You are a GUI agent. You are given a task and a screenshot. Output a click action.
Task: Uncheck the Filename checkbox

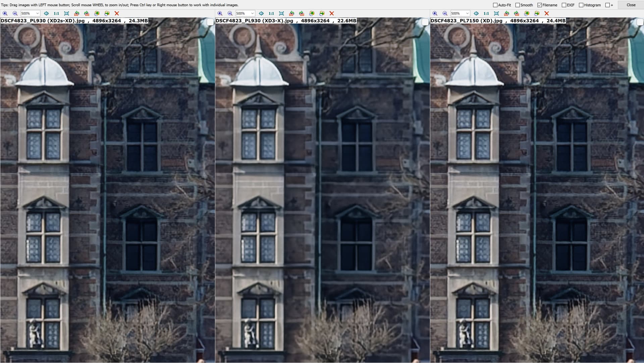(539, 5)
